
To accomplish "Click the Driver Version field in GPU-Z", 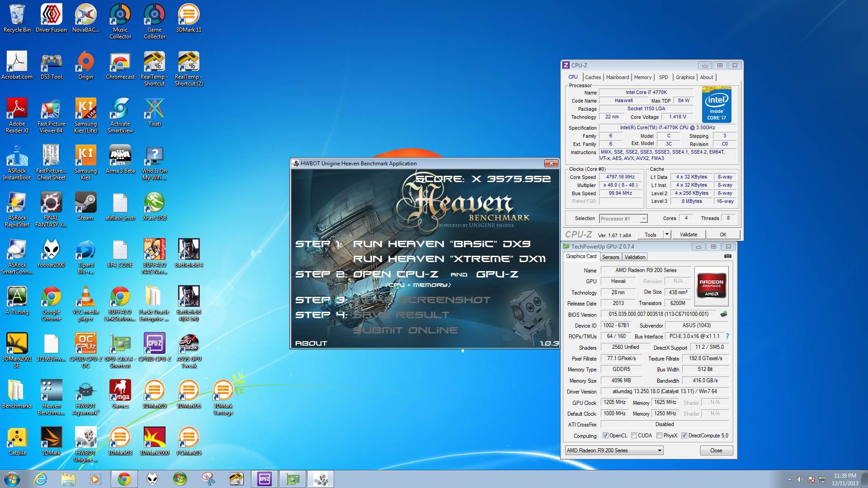I will pyautogui.click(x=664, y=391).
